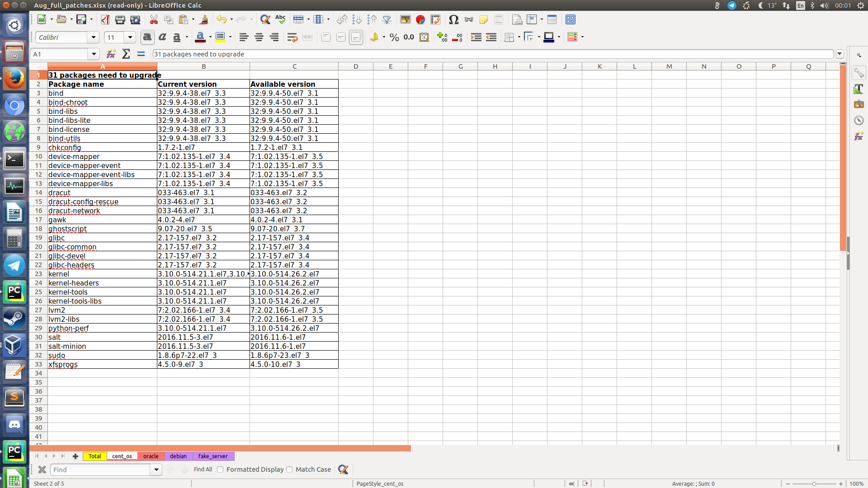Viewport: 868px width, 488px height.
Task: Toggle bold formatting button
Action: pyautogui.click(x=147, y=38)
